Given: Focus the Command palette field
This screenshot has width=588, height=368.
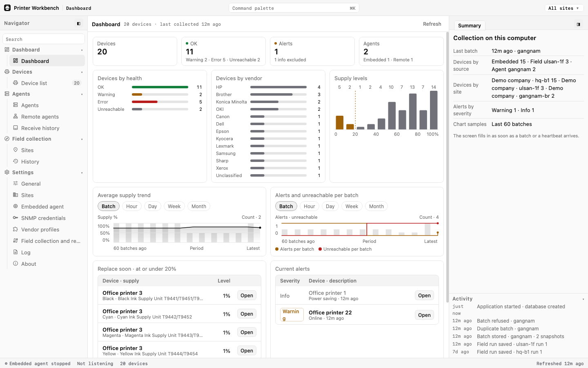Looking at the screenshot, I should [x=294, y=8].
